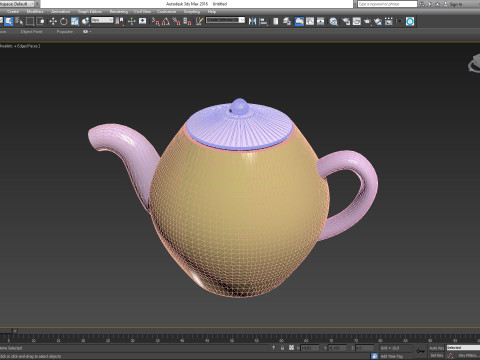
Task: Open Select by Name tool
Action: point(19,21)
